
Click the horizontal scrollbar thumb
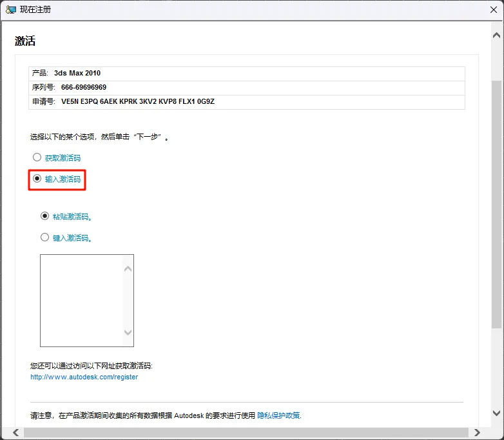(246, 433)
